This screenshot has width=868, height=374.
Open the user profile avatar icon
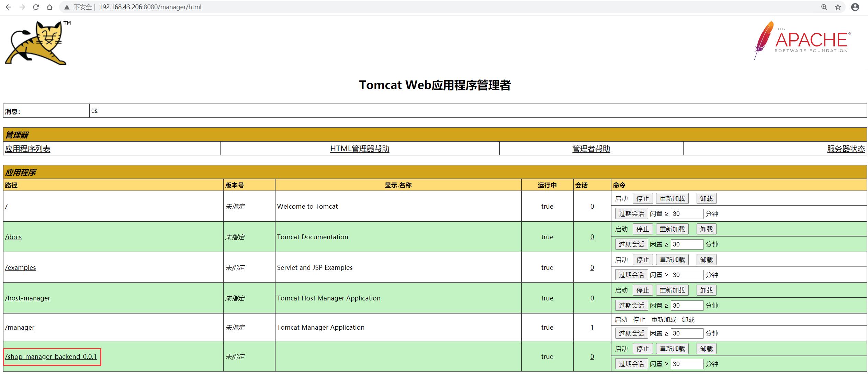click(855, 7)
